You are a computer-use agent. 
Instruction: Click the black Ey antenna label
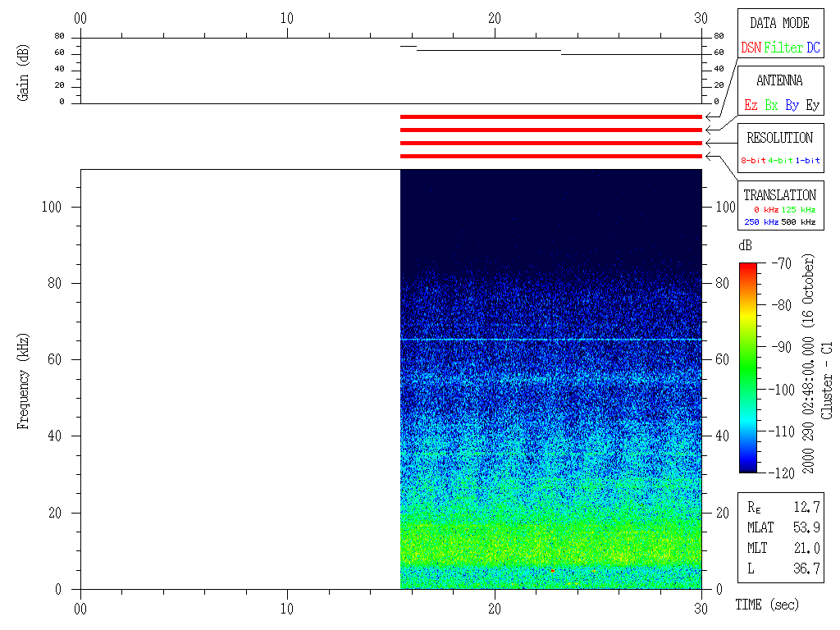(812, 105)
